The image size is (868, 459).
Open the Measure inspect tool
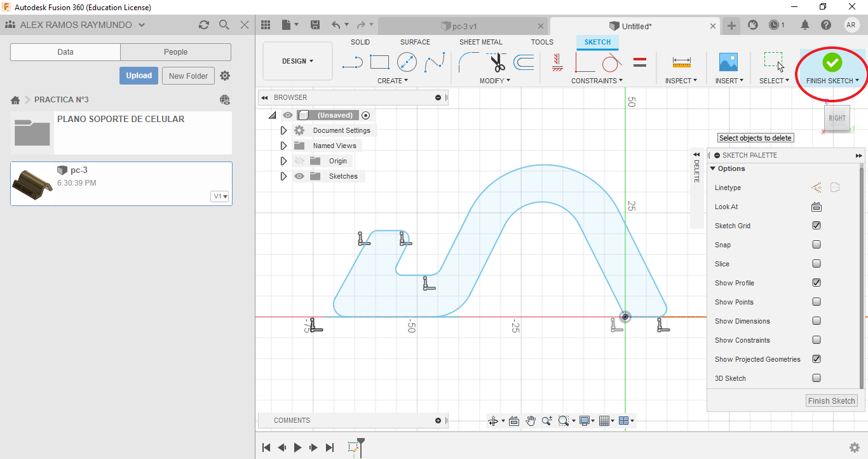(x=681, y=62)
